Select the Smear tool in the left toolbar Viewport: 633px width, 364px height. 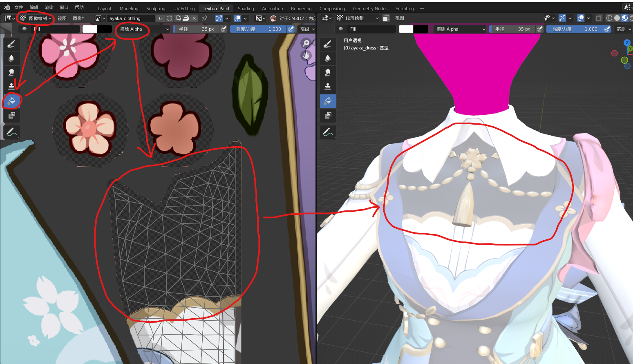(11, 72)
